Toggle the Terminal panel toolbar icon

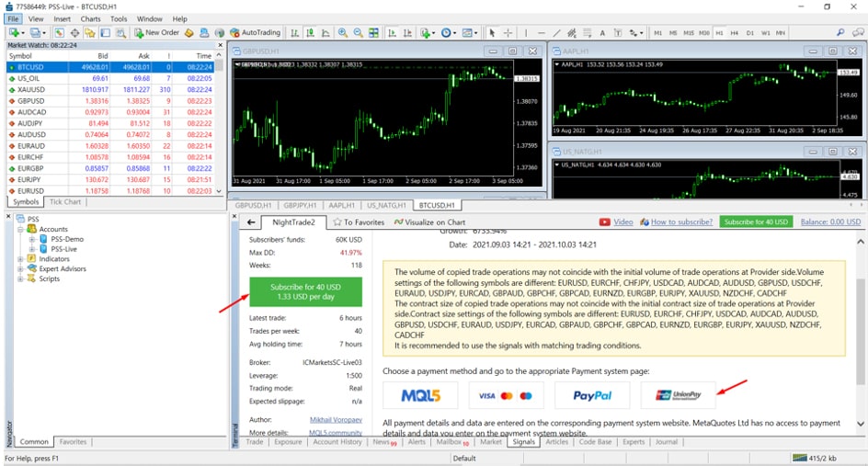click(105, 33)
